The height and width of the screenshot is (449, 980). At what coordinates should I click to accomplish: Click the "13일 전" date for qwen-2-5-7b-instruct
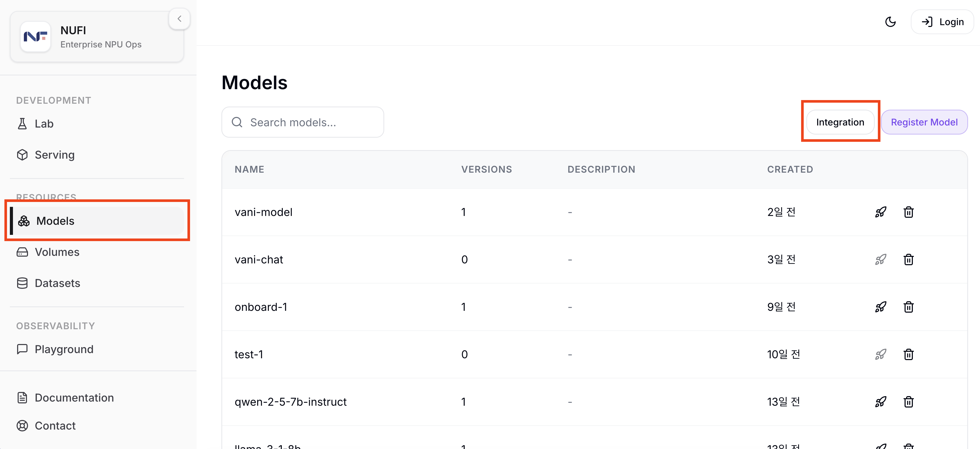(x=784, y=402)
